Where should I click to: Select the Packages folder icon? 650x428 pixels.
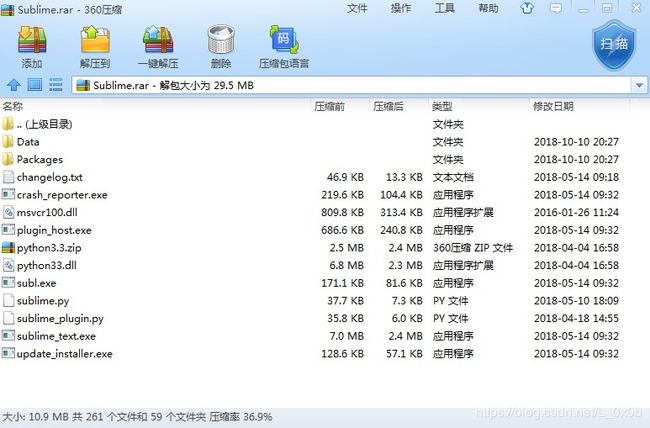pyautogui.click(x=8, y=159)
